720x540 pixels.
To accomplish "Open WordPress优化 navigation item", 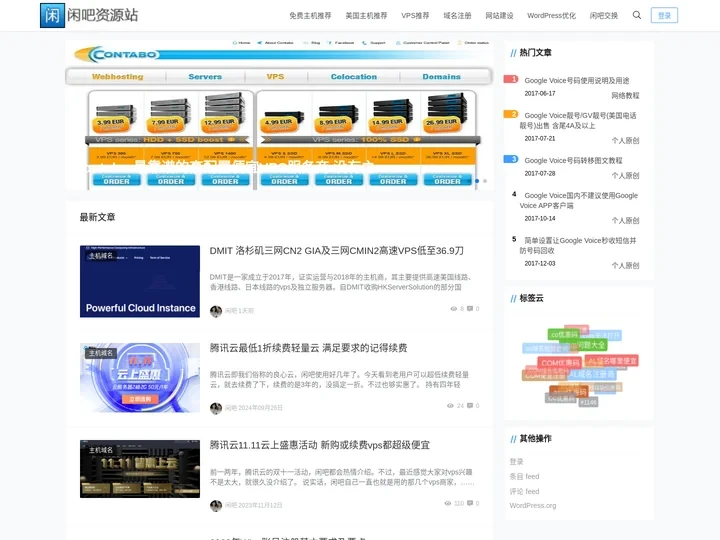I will pos(551,16).
